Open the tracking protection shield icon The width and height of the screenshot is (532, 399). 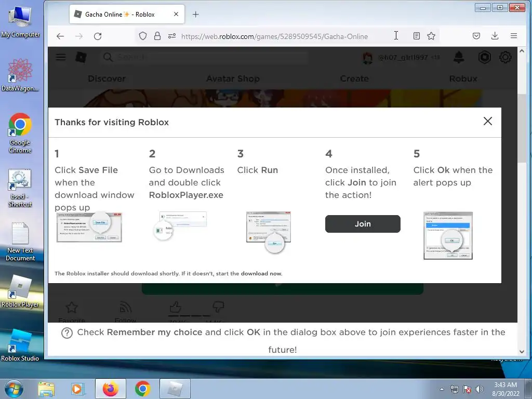click(143, 36)
